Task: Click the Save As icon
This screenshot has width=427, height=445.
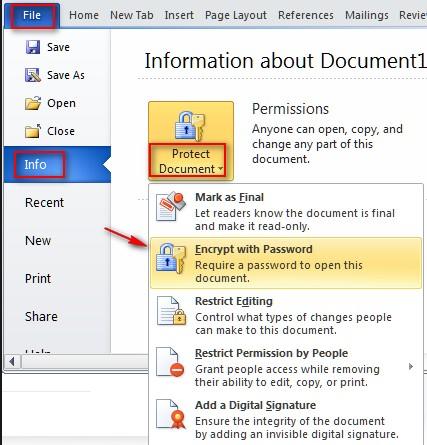Action: click(33, 75)
